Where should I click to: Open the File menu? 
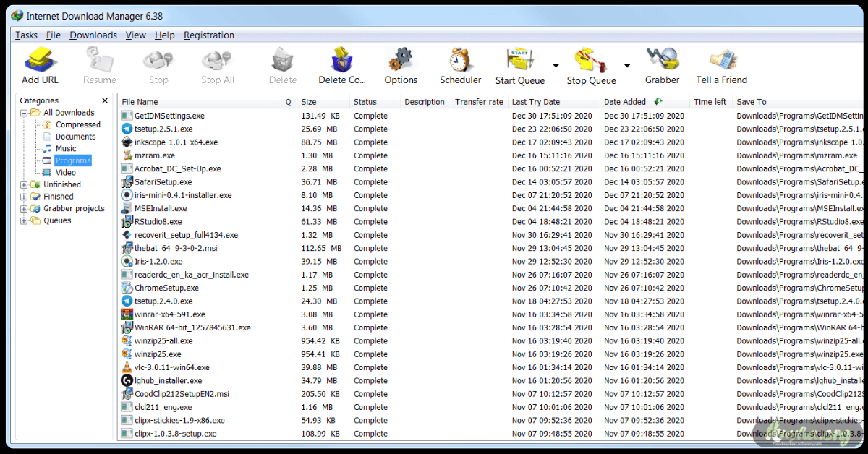[53, 35]
